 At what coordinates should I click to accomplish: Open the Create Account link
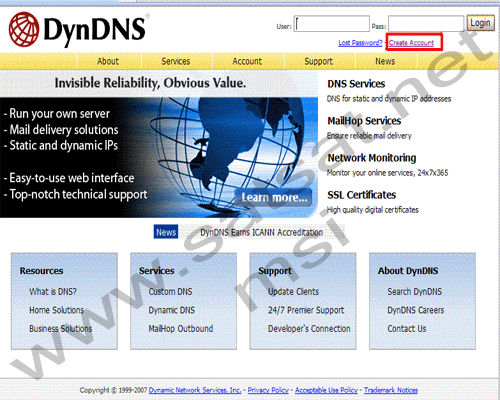pos(411,43)
